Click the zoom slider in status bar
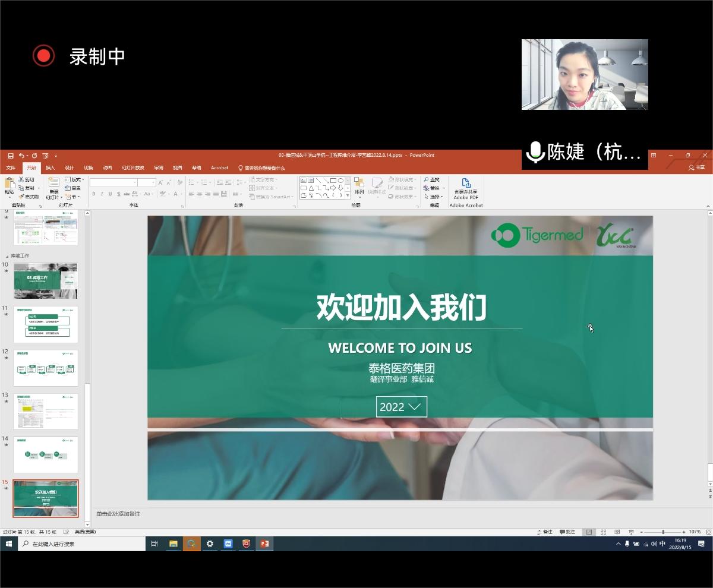The image size is (713, 588). [x=662, y=532]
